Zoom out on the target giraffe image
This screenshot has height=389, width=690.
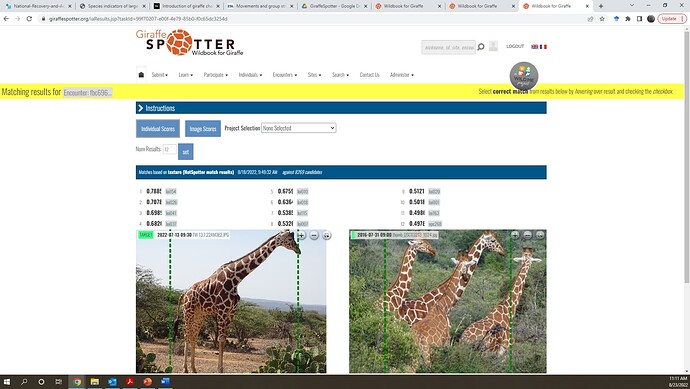[314, 235]
